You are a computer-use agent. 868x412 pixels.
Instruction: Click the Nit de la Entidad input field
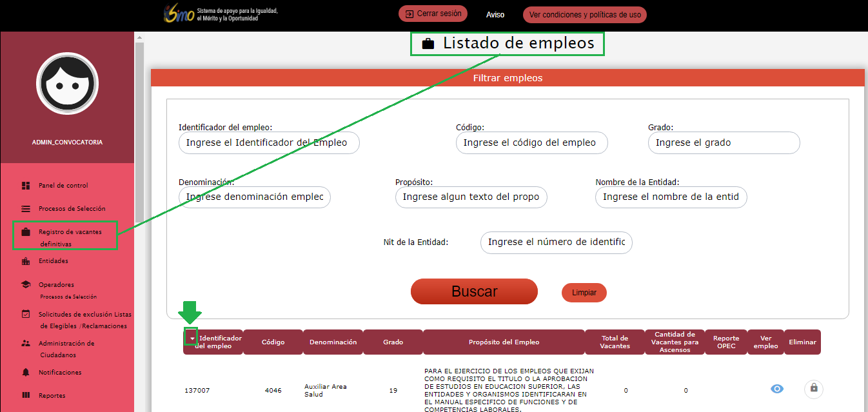(556, 242)
